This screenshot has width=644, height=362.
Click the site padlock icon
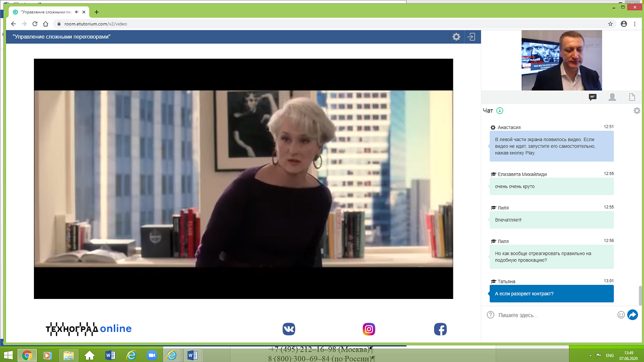(59, 24)
